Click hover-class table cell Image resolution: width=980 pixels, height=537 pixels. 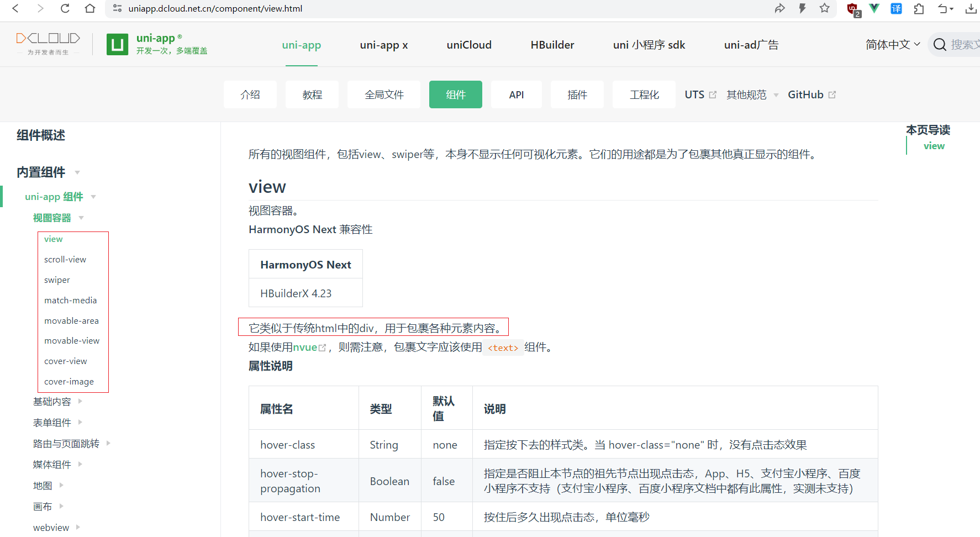tap(303, 445)
